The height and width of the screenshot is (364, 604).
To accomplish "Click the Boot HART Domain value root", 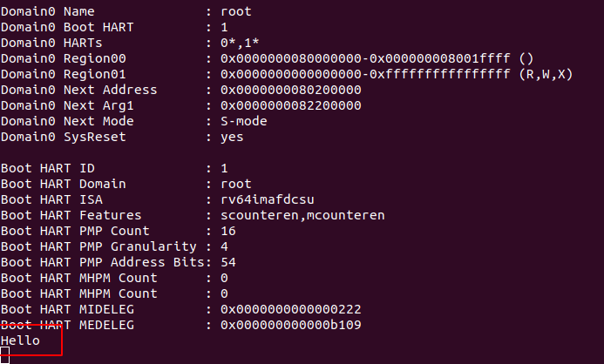I will [236, 184].
